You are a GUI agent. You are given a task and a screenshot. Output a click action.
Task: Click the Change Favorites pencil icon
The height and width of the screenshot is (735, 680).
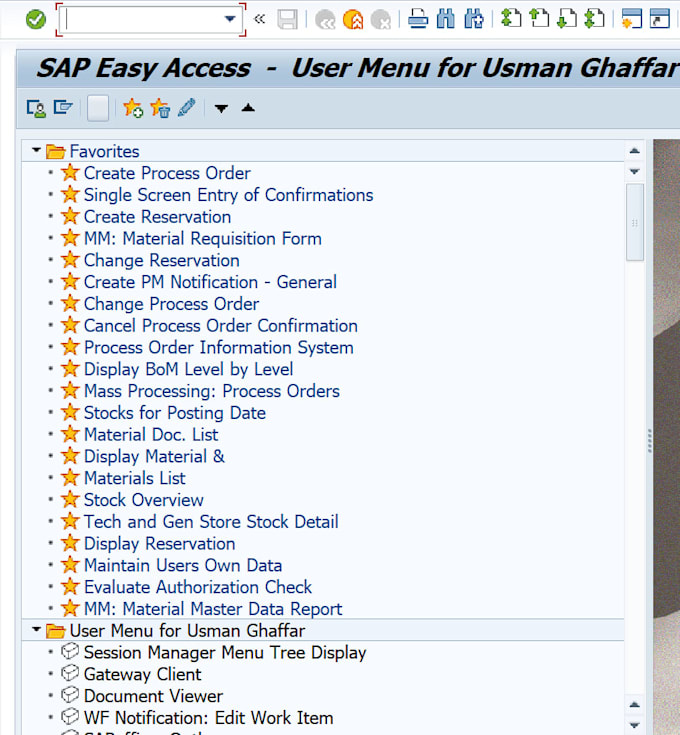tap(187, 107)
